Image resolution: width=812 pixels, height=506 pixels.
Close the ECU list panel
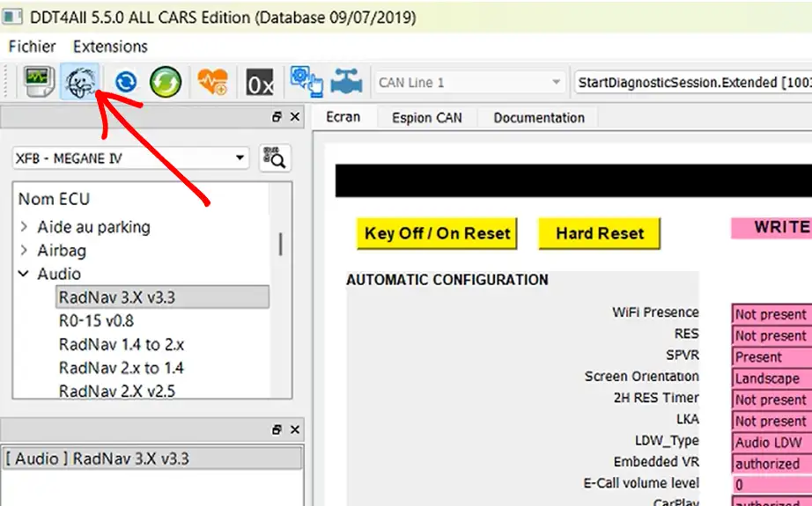click(x=295, y=117)
